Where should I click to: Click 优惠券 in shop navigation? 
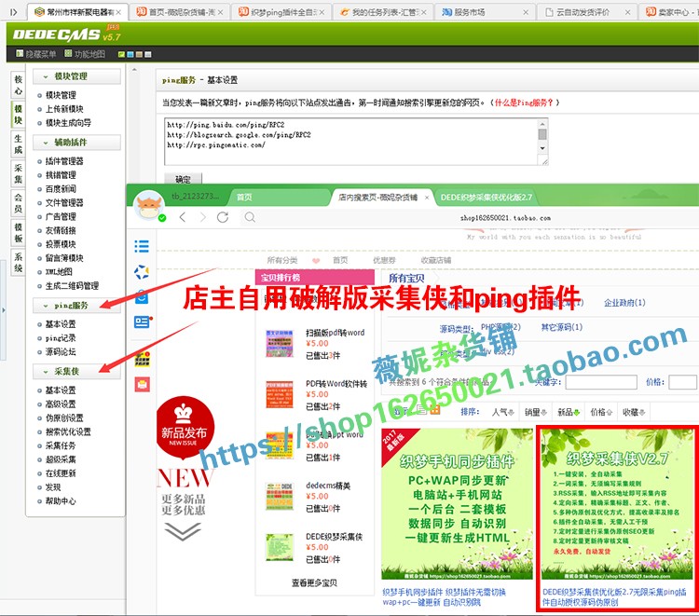[x=384, y=260]
